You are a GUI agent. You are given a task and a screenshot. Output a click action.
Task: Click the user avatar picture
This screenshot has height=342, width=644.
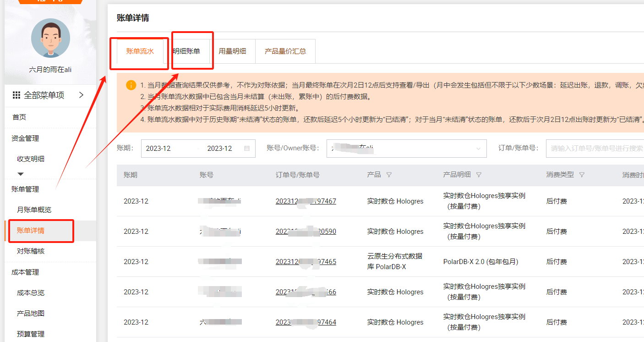[x=50, y=38]
